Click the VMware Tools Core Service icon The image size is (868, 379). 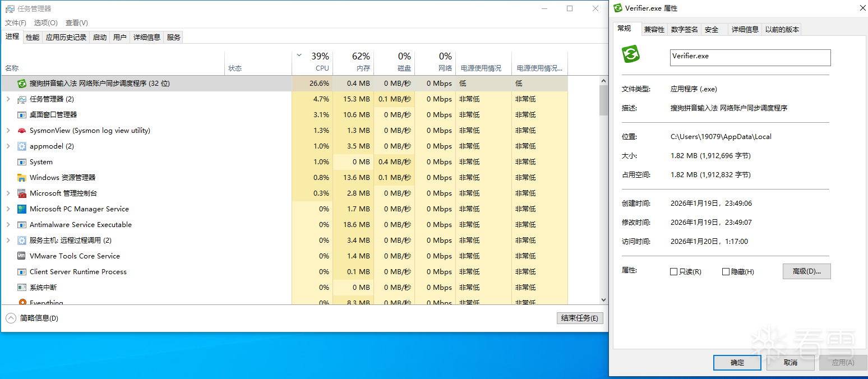point(22,256)
